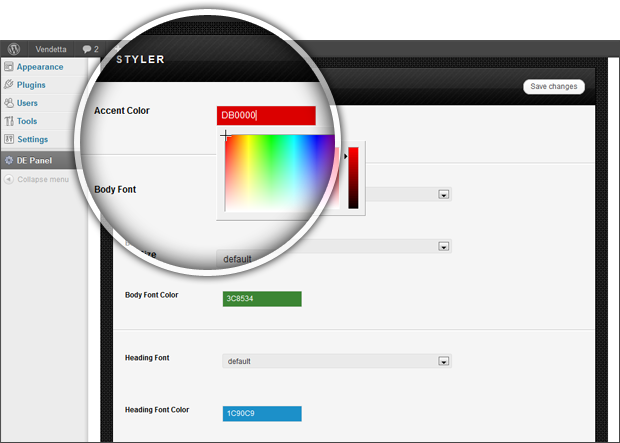
Task: Click the green Body Font Color swatch
Action: [x=262, y=298]
